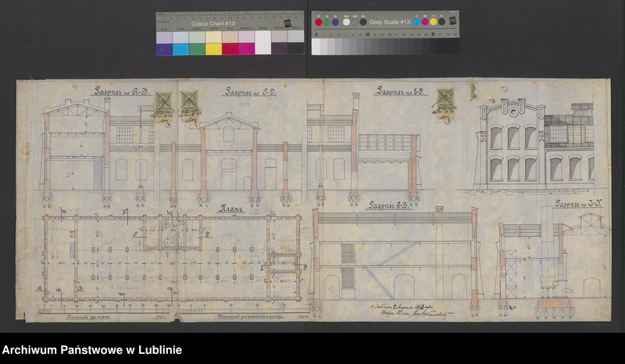Click the logo square on Grey Scale card
625x364 pixels.
[452, 21]
